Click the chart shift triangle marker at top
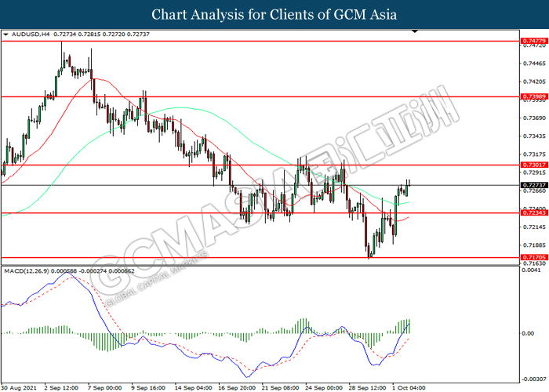The width and height of the screenshot is (549, 392). (x=415, y=32)
